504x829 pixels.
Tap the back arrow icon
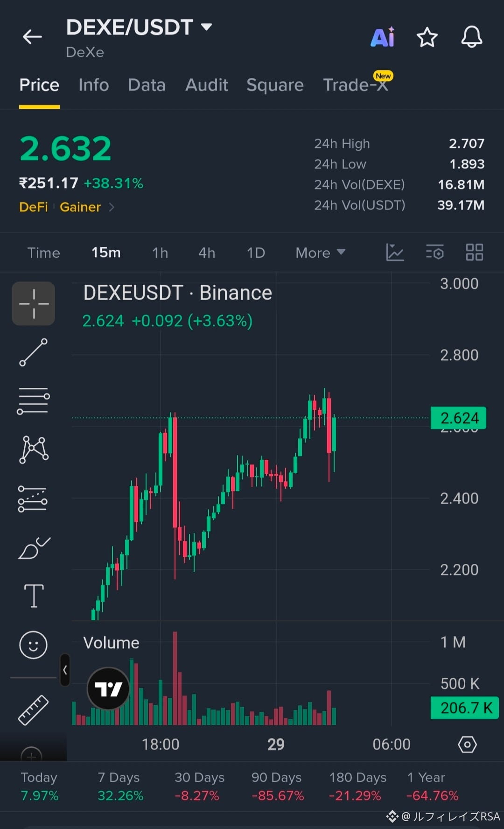coord(32,36)
